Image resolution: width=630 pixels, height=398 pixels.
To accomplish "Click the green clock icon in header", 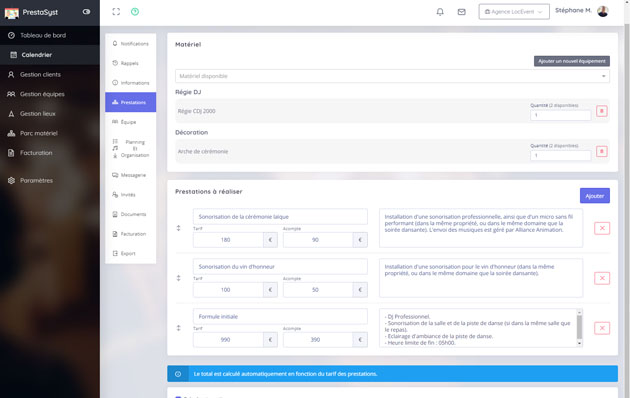I will tap(135, 12).
